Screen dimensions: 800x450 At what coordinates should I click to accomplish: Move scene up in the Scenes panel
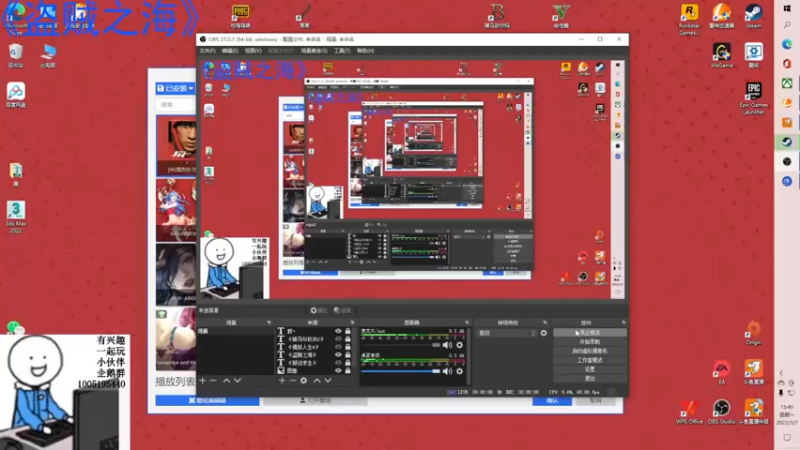click(227, 381)
